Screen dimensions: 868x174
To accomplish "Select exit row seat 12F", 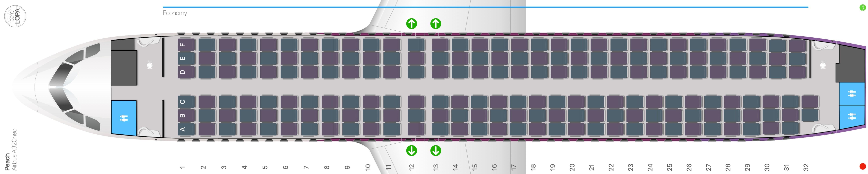I will point(416,45).
